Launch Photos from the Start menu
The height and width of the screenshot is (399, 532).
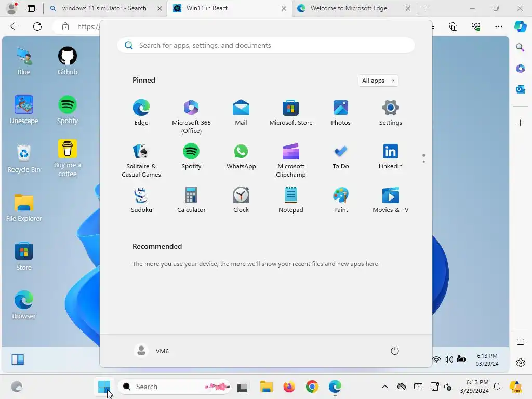pyautogui.click(x=341, y=113)
